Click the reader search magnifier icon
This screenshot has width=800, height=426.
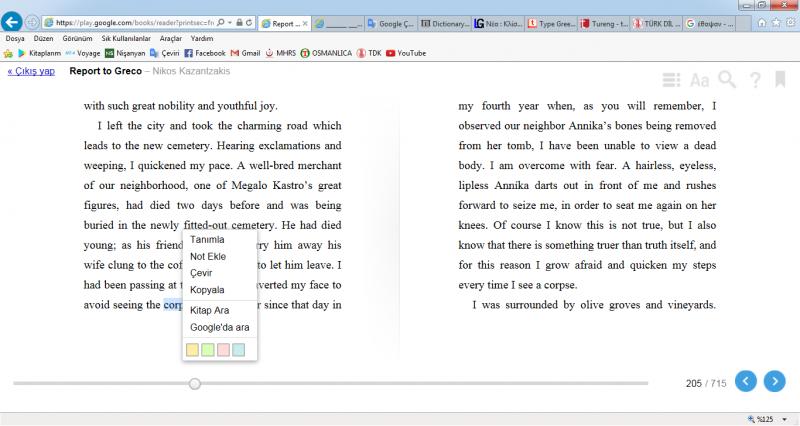[x=727, y=80]
